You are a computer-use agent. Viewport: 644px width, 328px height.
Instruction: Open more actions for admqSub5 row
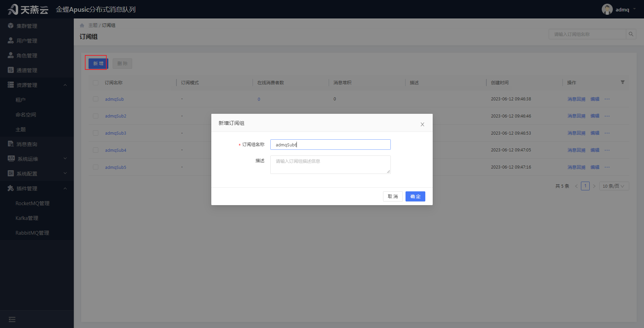coord(607,167)
